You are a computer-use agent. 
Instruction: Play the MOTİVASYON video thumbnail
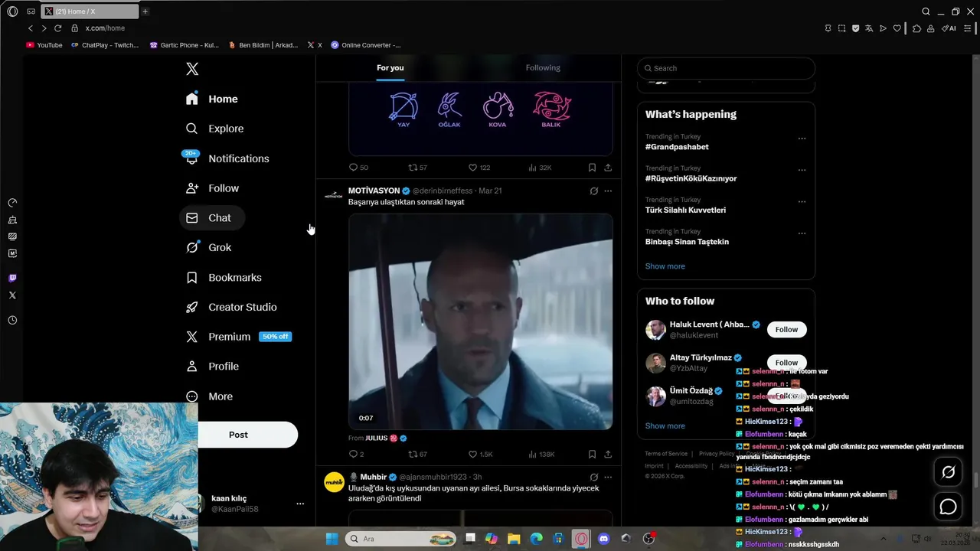coord(480,321)
